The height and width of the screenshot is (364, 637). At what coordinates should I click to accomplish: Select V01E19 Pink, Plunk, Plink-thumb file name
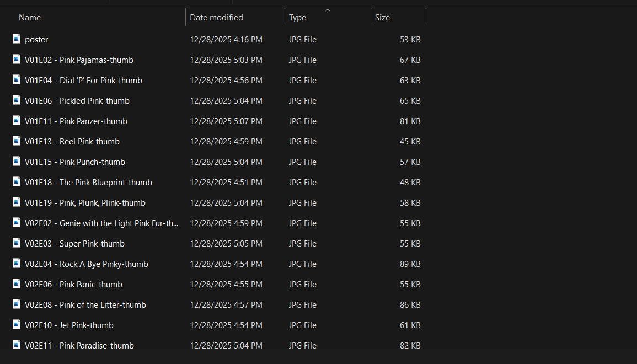click(x=85, y=203)
